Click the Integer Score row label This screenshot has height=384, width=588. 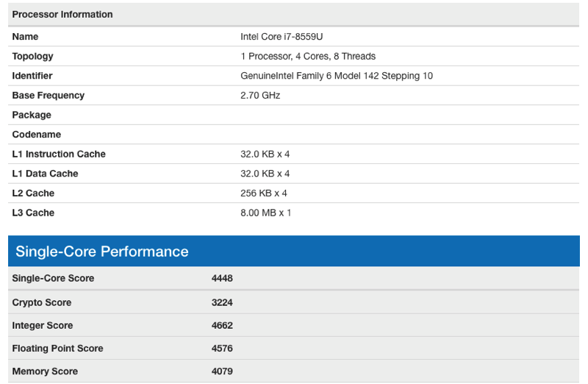pos(43,325)
